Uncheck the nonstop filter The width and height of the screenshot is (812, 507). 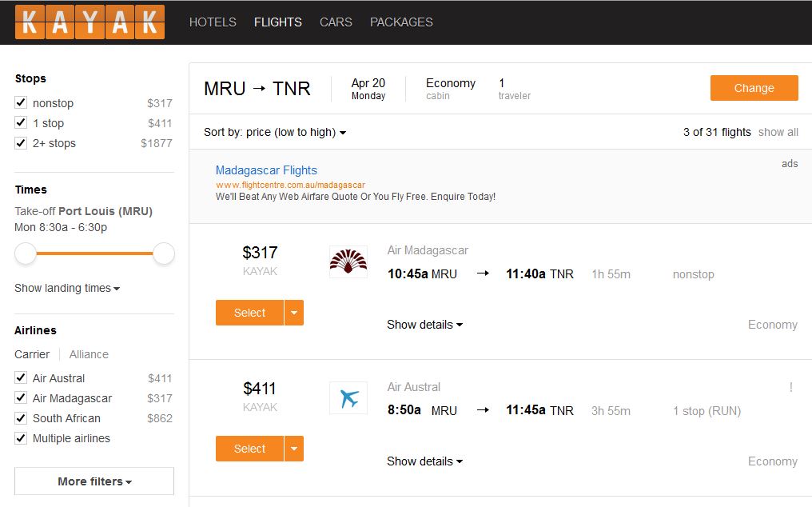[21, 102]
